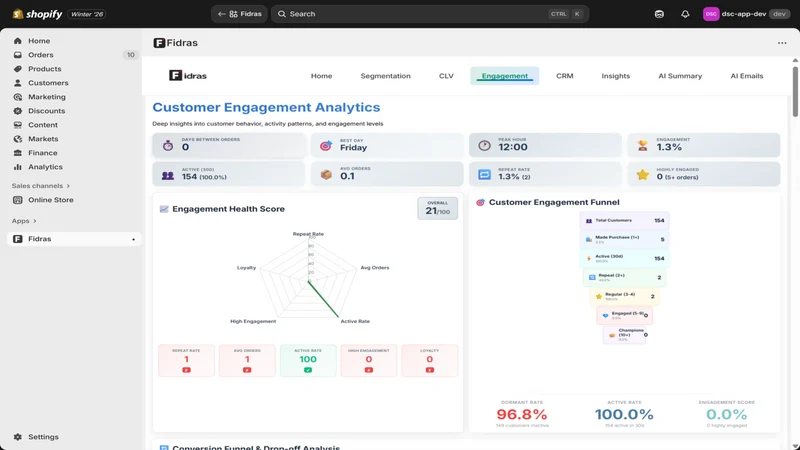Click Best Day target icon

point(326,146)
